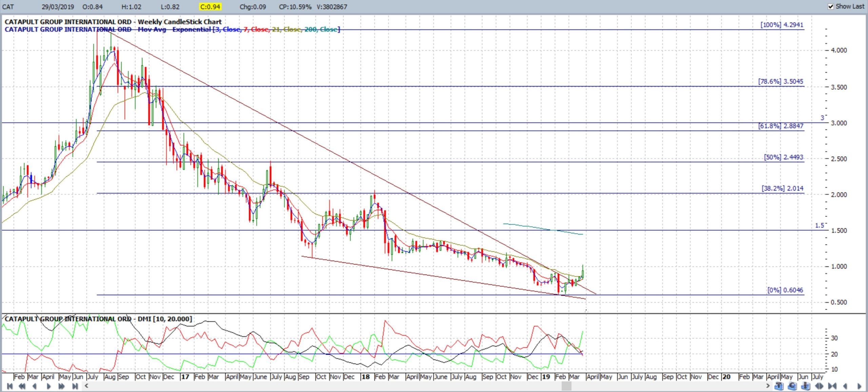This screenshot has width=868, height=392.
Task: Click the 3 horizontal line label
Action: point(822,118)
